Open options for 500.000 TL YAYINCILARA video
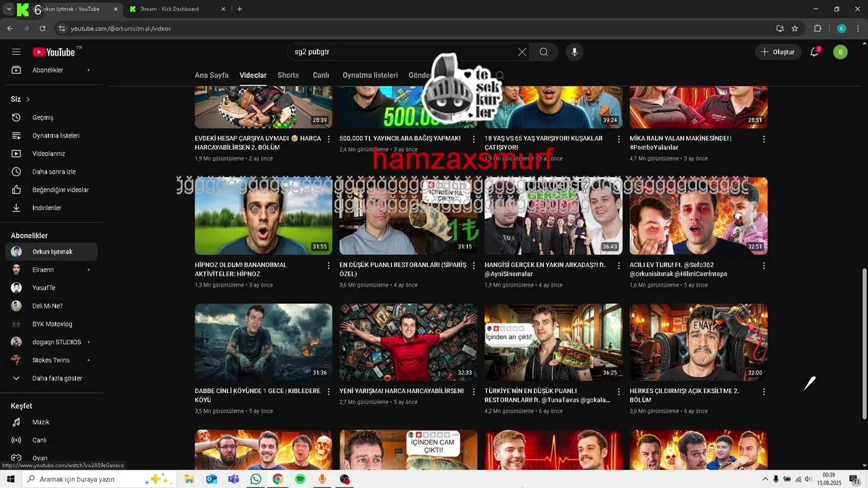The width and height of the screenshot is (868, 488). pos(473,139)
